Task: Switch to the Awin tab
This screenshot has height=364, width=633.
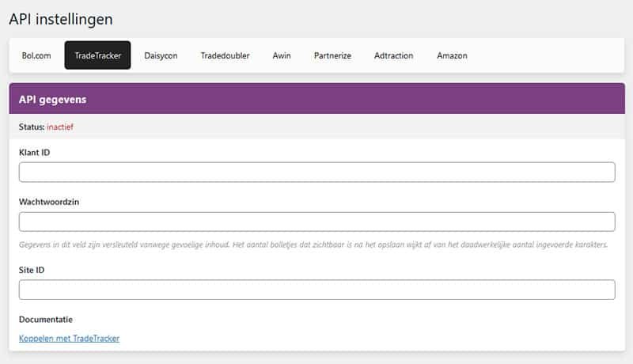Action: (282, 55)
